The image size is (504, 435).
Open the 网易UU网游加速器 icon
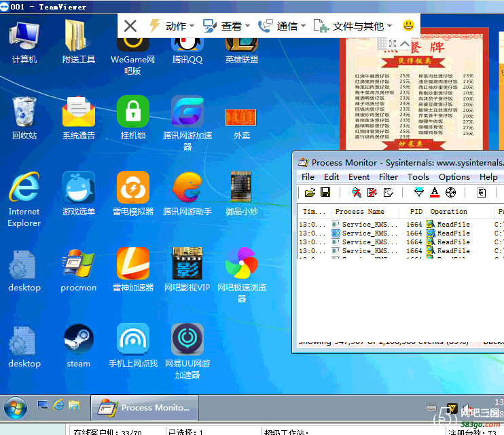187,352
